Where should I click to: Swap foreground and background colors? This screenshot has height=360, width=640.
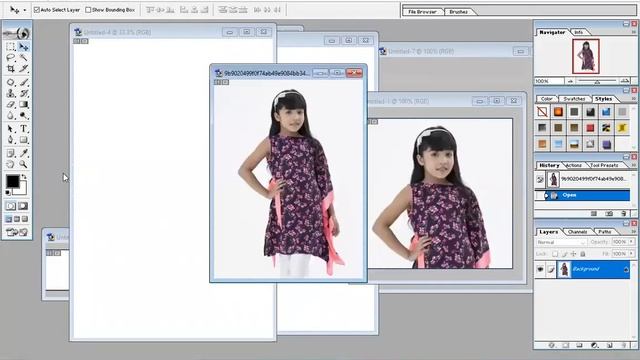[x=24, y=177]
